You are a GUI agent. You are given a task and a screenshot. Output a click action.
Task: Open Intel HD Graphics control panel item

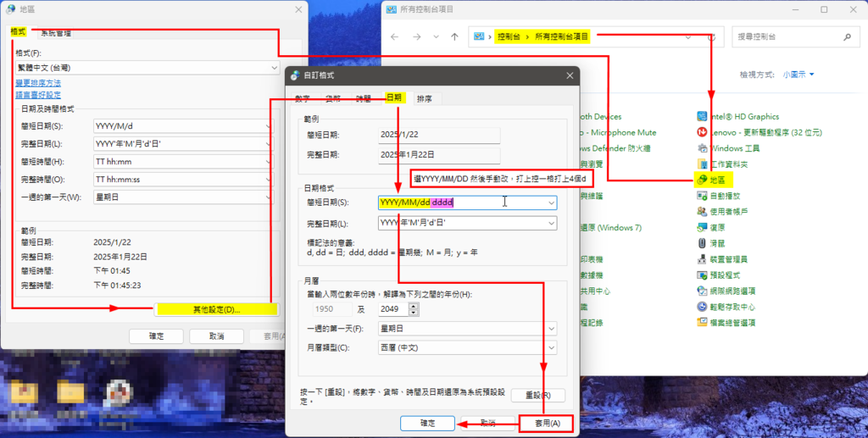[738, 116]
